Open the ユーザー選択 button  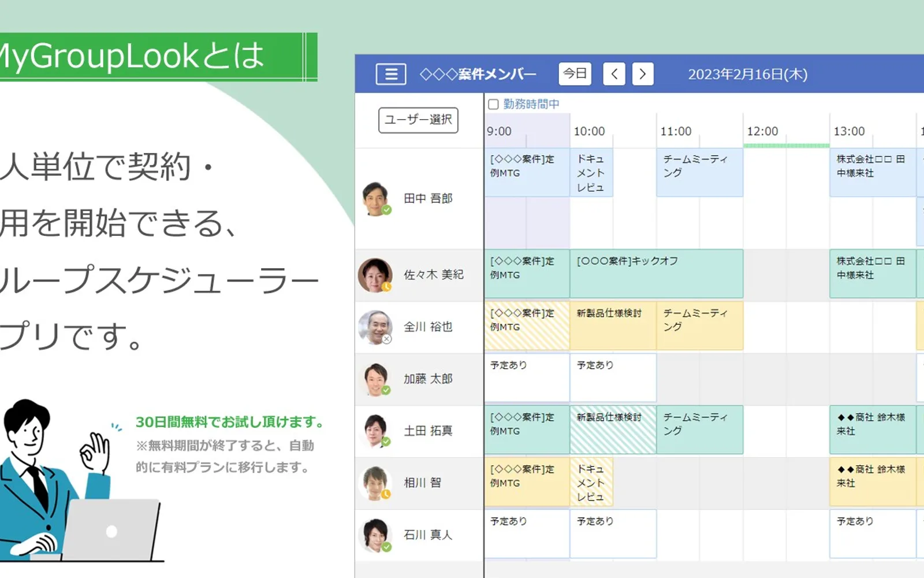pyautogui.click(x=418, y=120)
